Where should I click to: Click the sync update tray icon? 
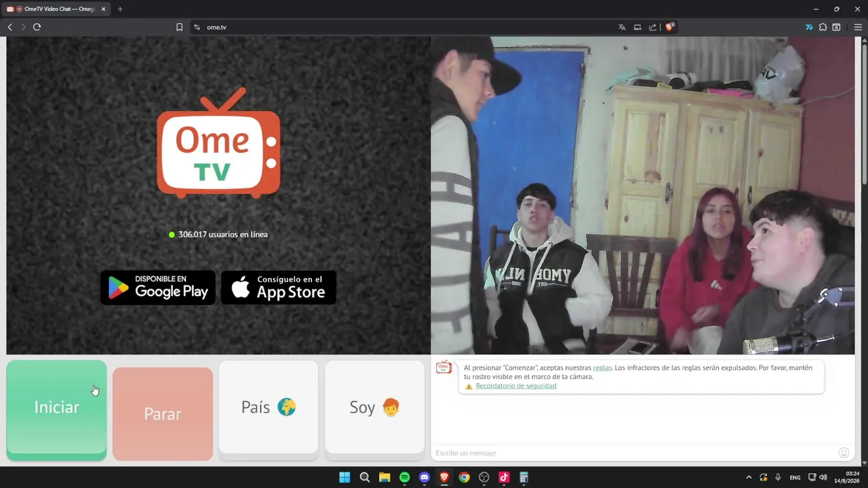coord(763,477)
